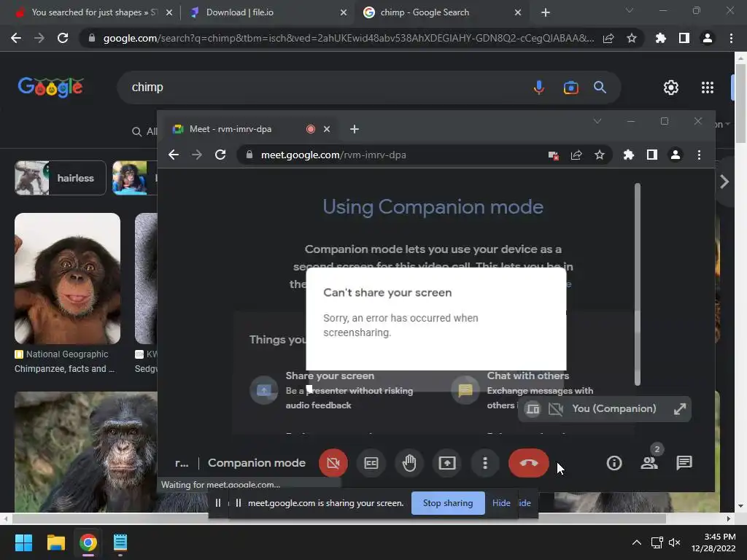Open tab search in the back Chrome window
Image resolution: width=747 pixels, height=560 pixels.
(630, 10)
